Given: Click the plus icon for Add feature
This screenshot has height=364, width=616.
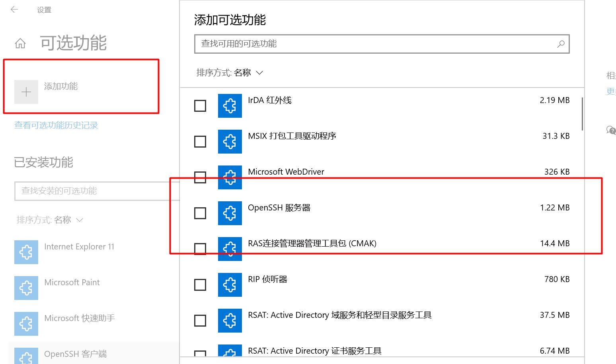Looking at the screenshot, I should [26, 92].
